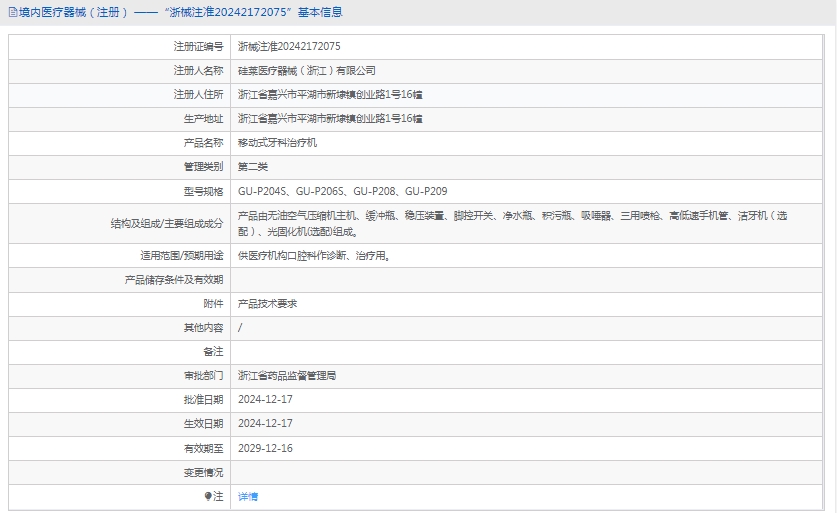The width and height of the screenshot is (837, 513).
Task: Click the bullet icon beside 注 label
Action: [208, 496]
